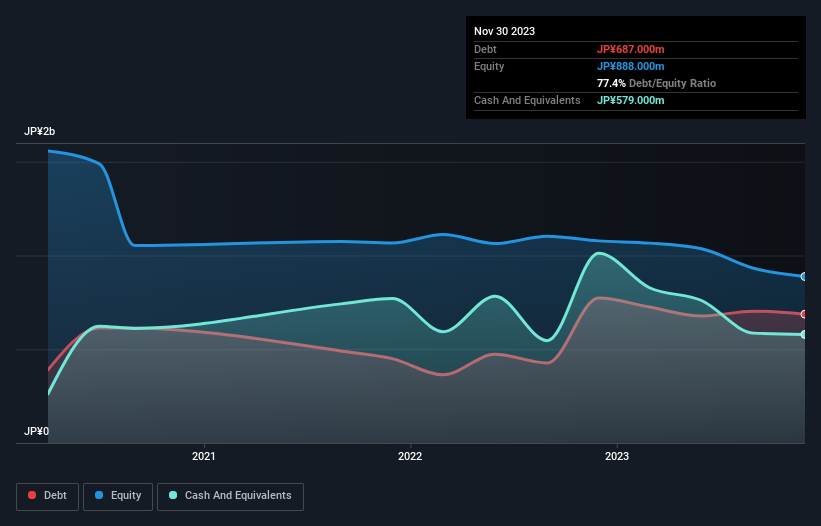Click the red Debt endpoint marker
This screenshot has height=526, width=821.
click(804, 314)
